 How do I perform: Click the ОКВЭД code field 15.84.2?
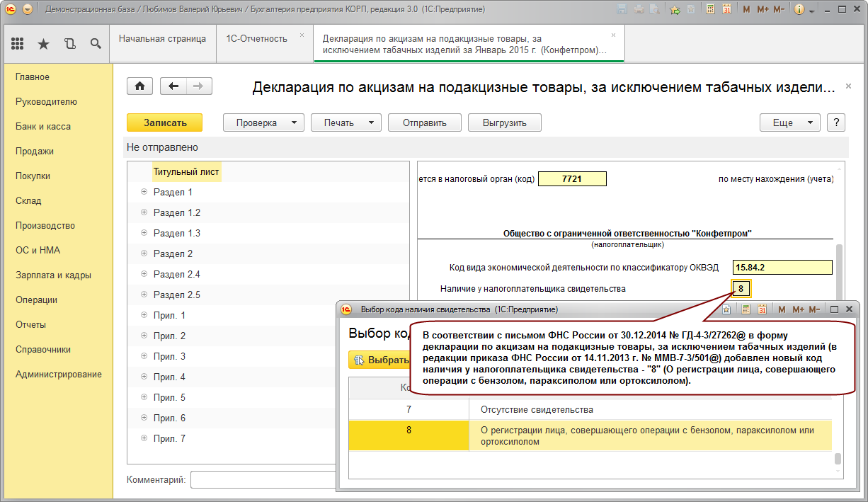[783, 268]
